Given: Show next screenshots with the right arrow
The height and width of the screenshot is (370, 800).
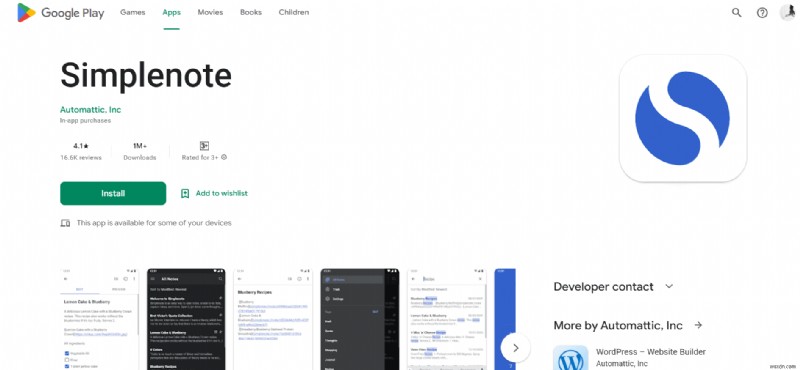Looking at the screenshot, I should pyautogui.click(x=515, y=348).
